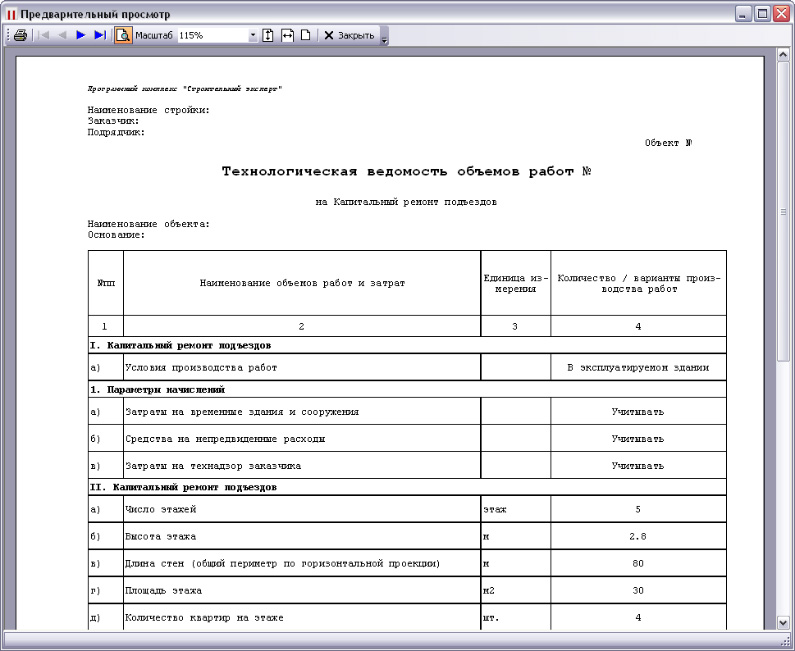Close the window with the red X
The height and width of the screenshot is (651, 795).
[x=781, y=14]
